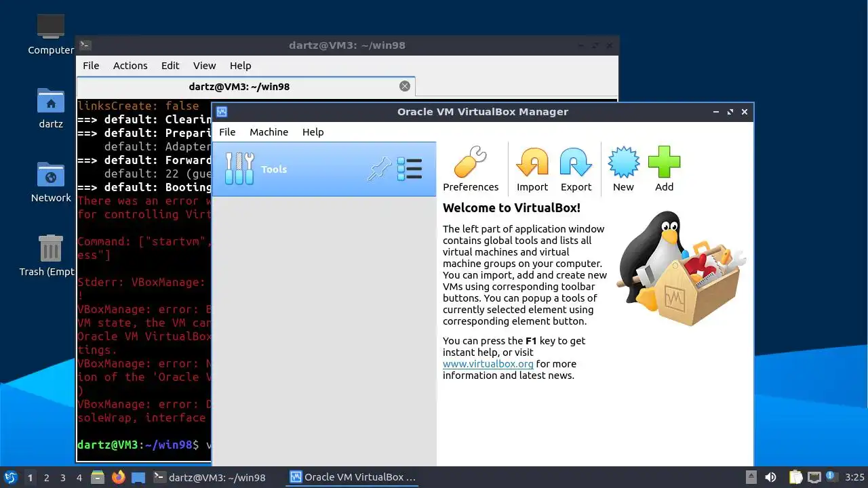Click the green Add machine icon
This screenshot has width=868, height=488.
(x=664, y=169)
